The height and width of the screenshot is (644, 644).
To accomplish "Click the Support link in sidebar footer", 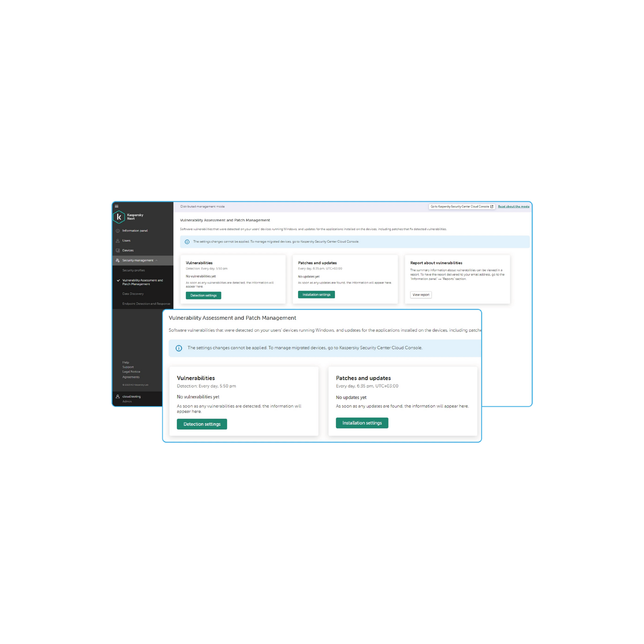I will pos(128,367).
